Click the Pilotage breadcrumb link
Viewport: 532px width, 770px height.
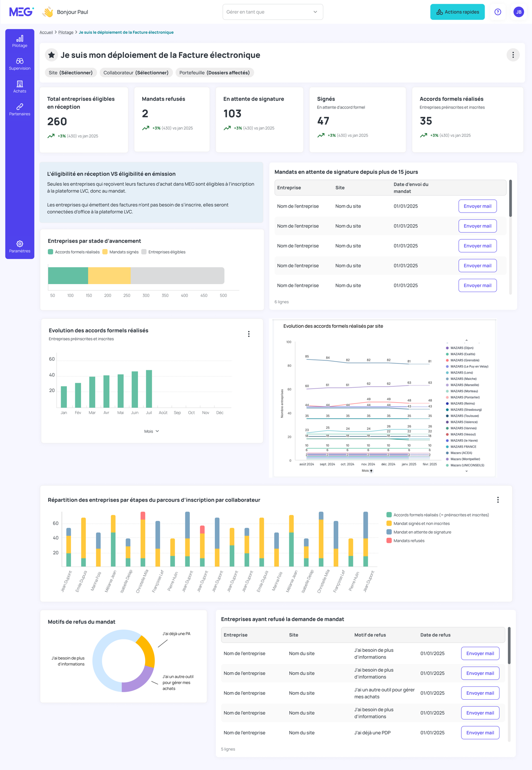[66, 32]
